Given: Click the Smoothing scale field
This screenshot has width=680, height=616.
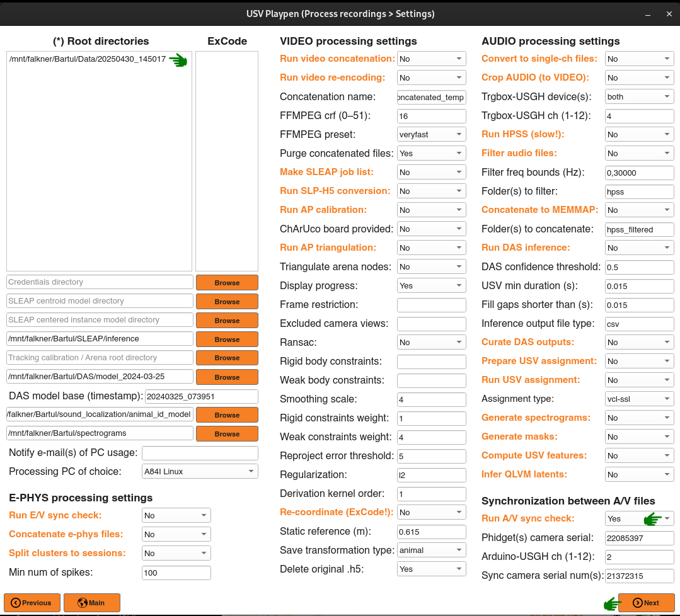Looking at the screenshot, I should pos(432,399).
